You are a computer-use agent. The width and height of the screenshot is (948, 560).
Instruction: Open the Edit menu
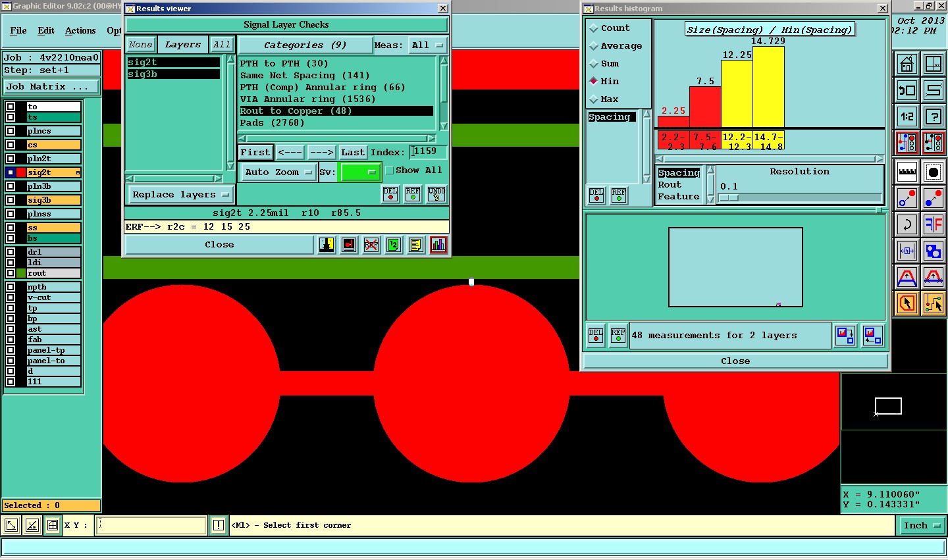46,30
